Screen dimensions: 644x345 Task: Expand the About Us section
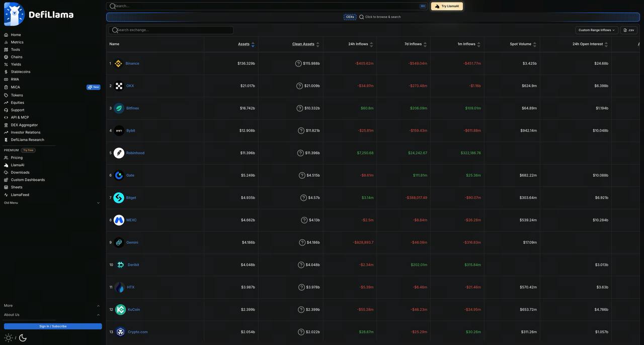(52, 315)
